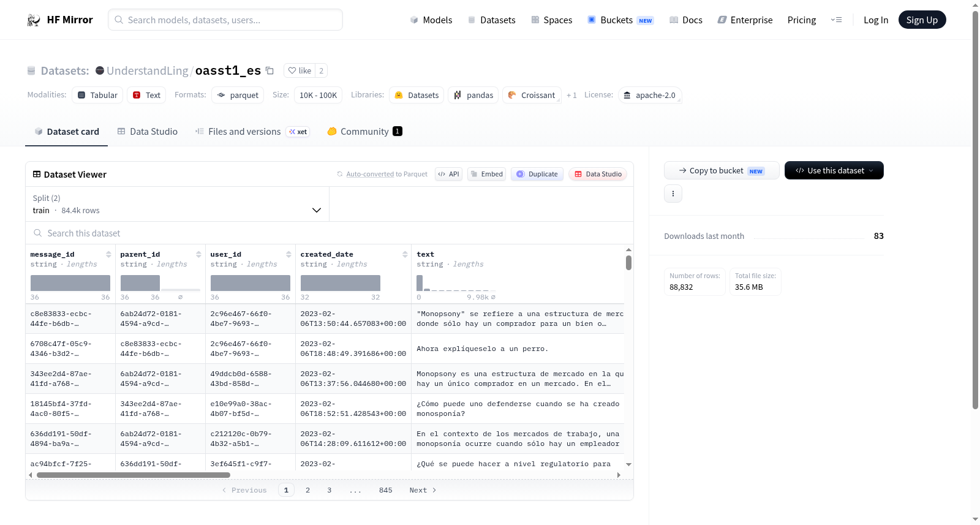Open the Pricing nav link

[x=801, y=20]
